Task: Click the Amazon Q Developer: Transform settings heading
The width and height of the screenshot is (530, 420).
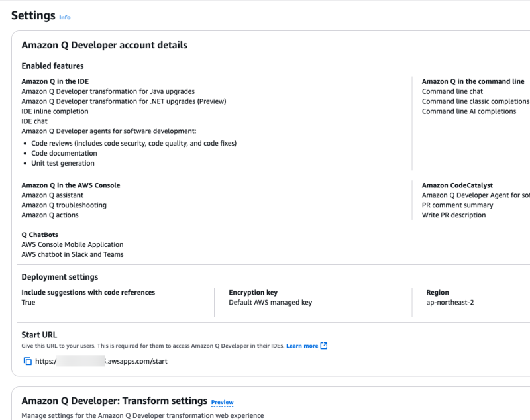Action: [x=114, y=401]
